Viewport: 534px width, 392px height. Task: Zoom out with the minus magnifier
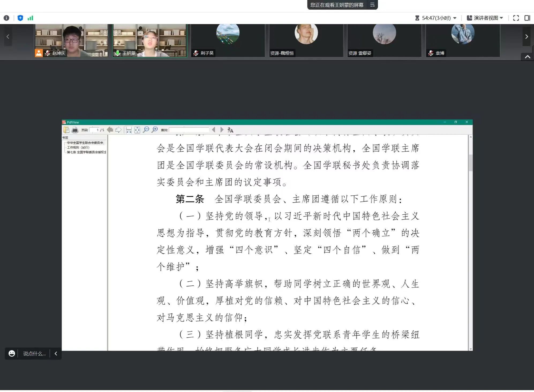tap(146, 130)
